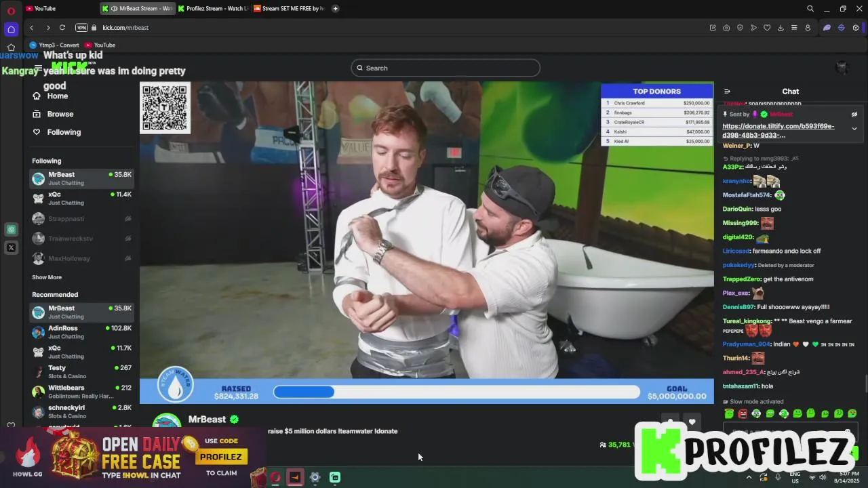Click the angry red emote in chat bar
Viewport: 868px width, 488px height.
(743, 413)
